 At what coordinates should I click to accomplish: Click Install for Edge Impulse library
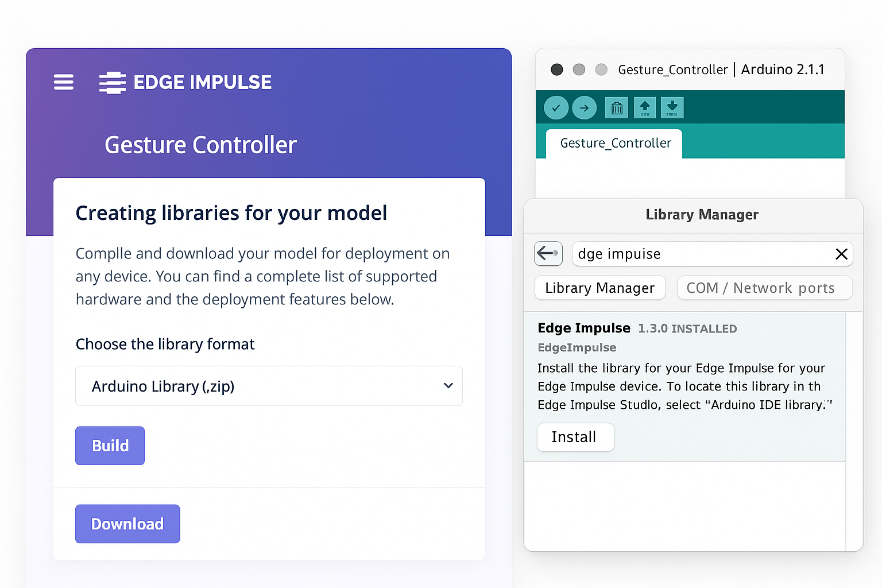pyautogui.click(x=575, y=437)
